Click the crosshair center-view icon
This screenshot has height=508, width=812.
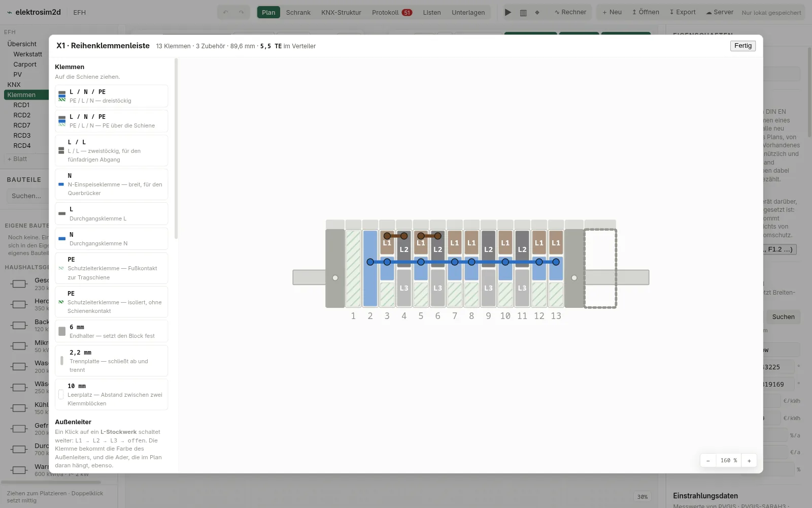(x=537, y=12)
